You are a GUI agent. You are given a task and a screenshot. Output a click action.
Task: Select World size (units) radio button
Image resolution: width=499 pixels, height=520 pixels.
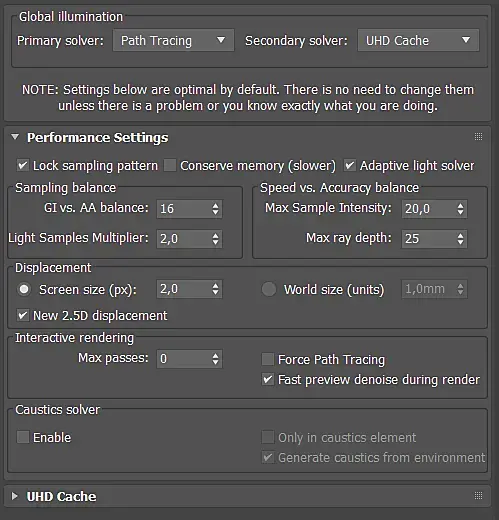coord(269,289)
